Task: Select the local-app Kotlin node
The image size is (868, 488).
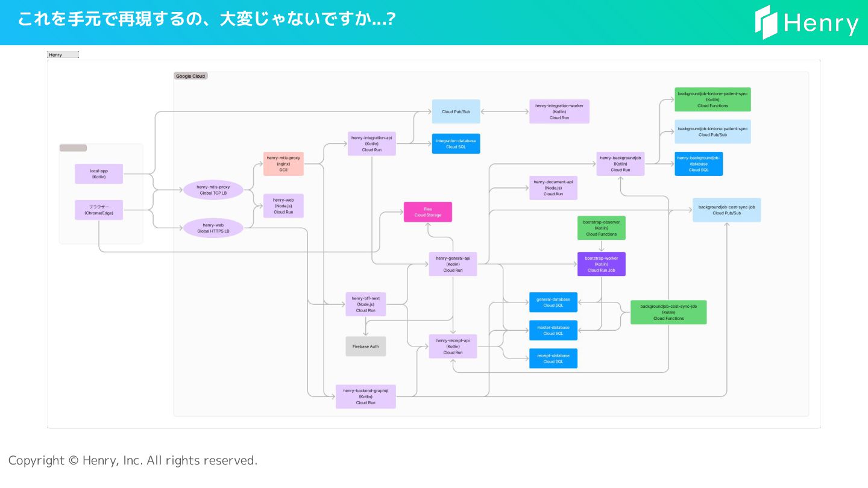Action: [x=99, y=174]
